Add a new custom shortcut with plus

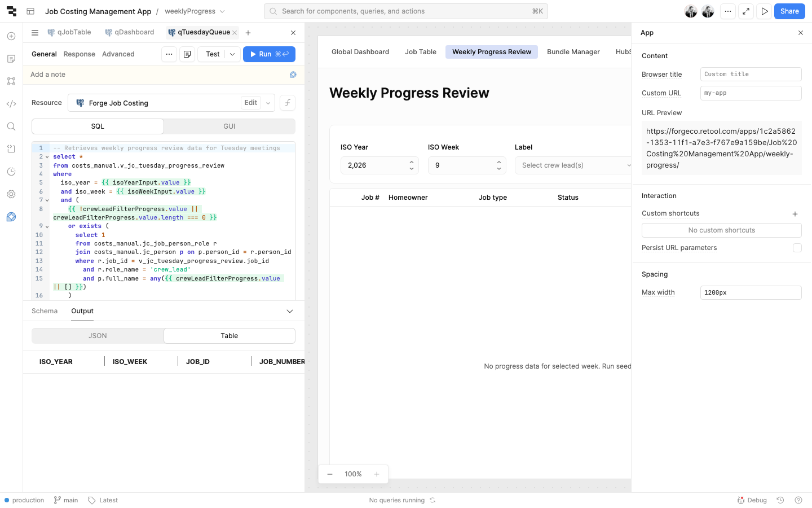pyautogui.click(x=795, y=214)
